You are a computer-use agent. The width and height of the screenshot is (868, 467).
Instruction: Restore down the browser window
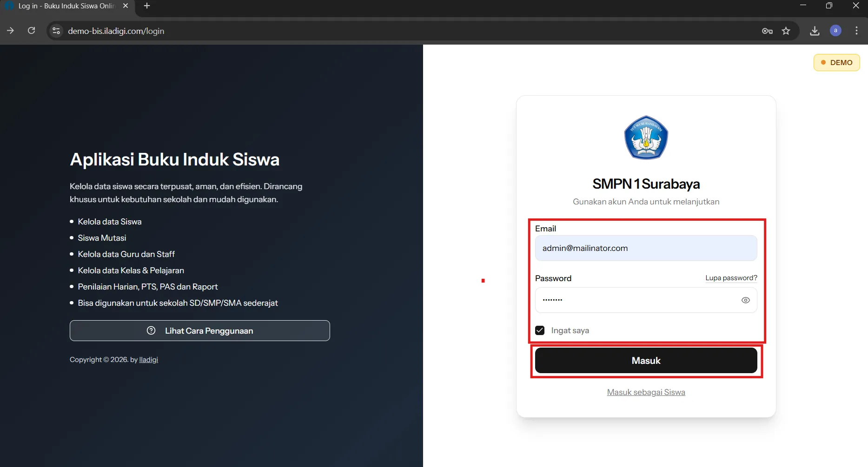[829, 6]
